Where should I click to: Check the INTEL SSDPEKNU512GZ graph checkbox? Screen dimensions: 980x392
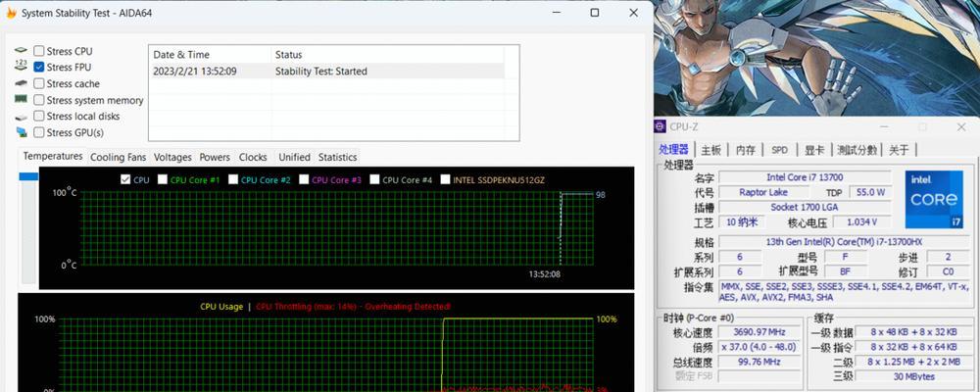[445, 179]
